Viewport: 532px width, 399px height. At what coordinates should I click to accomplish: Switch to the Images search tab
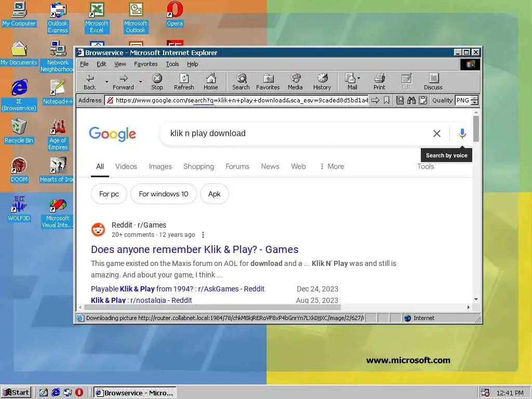(x=160, y=166)
